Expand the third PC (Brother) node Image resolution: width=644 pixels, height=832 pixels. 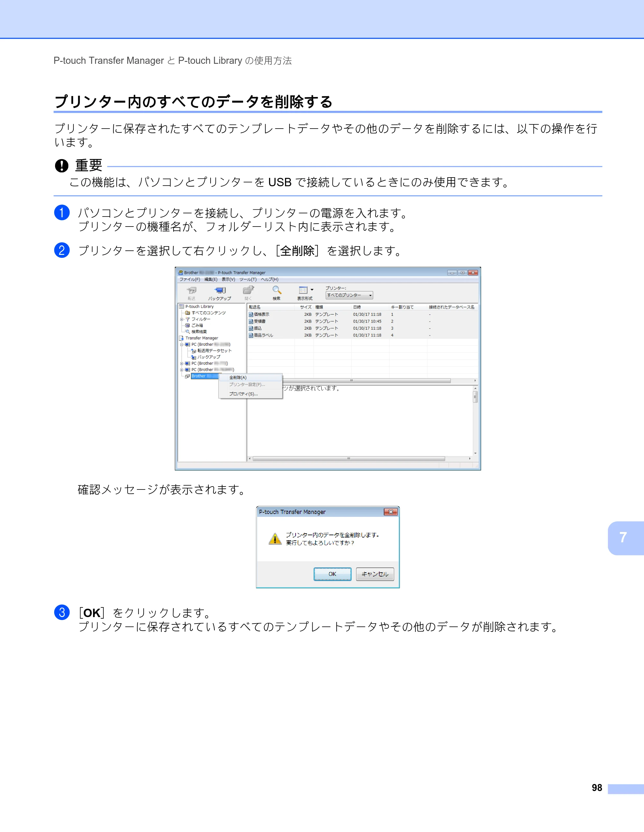pos(182,370)
